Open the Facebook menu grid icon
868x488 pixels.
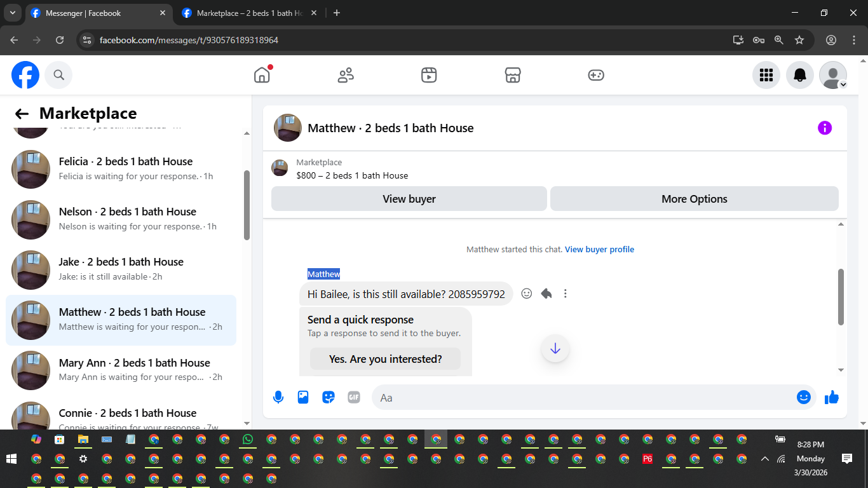[x=766, y=75]
